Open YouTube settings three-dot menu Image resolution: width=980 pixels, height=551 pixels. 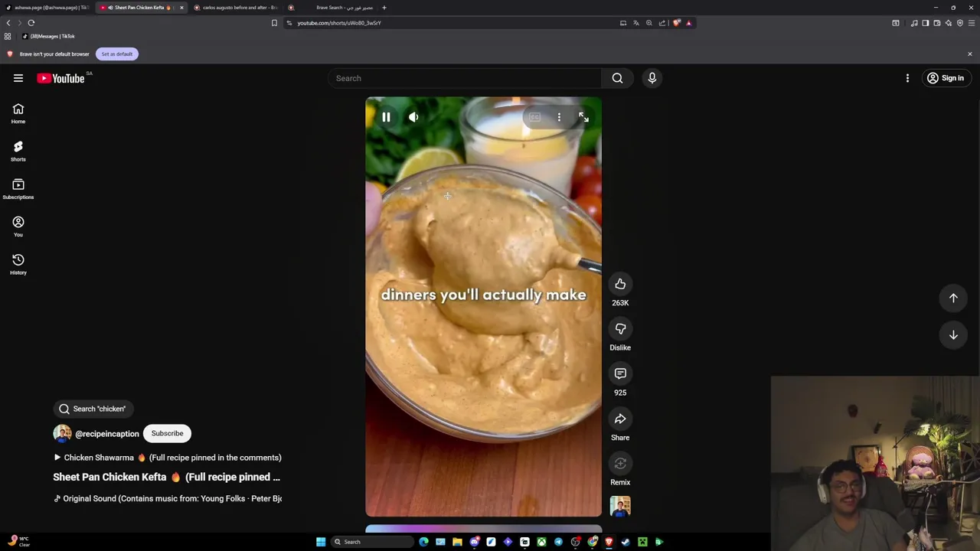tap(907, 78)
